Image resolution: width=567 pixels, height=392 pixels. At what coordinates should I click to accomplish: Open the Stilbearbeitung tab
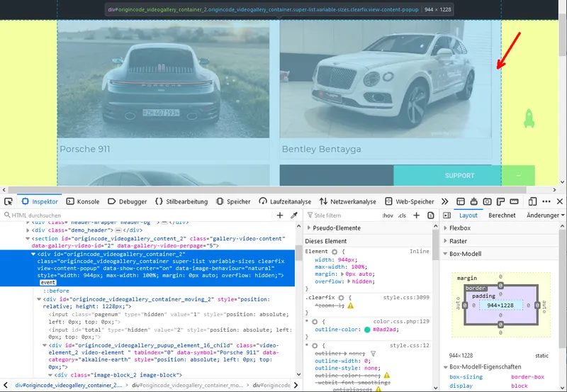pyautogui.click(x=181, y=201)
